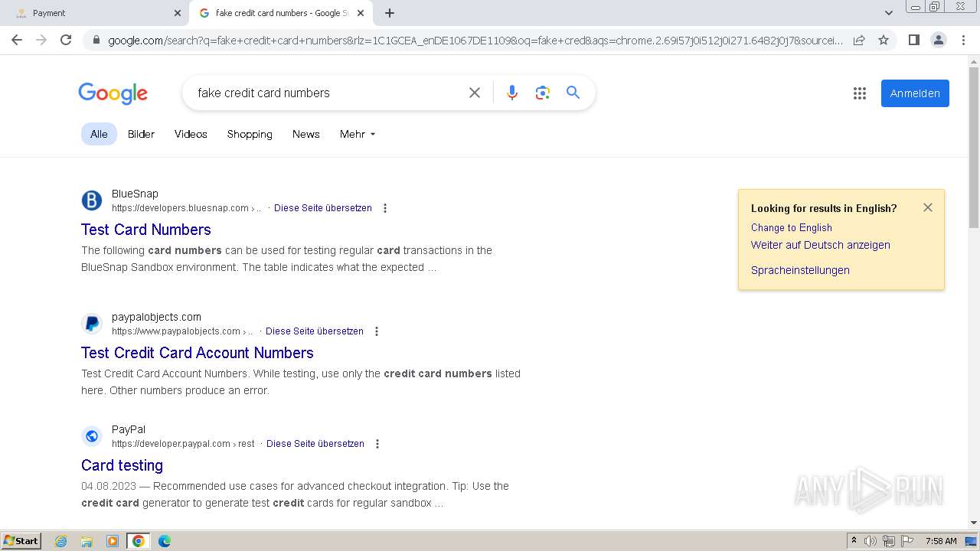Share this page from address bar
This screenshot has width=980, height=551.
click(859, 40)
